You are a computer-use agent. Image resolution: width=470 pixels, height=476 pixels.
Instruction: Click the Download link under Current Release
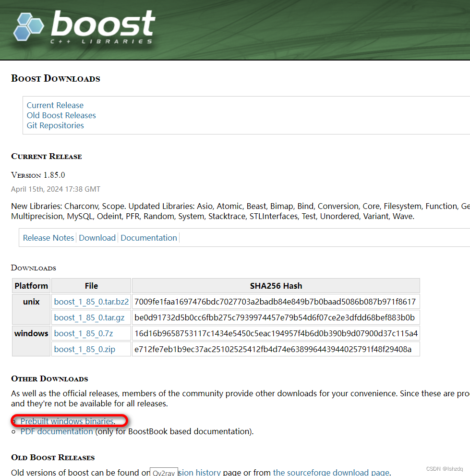pos(97,238)
